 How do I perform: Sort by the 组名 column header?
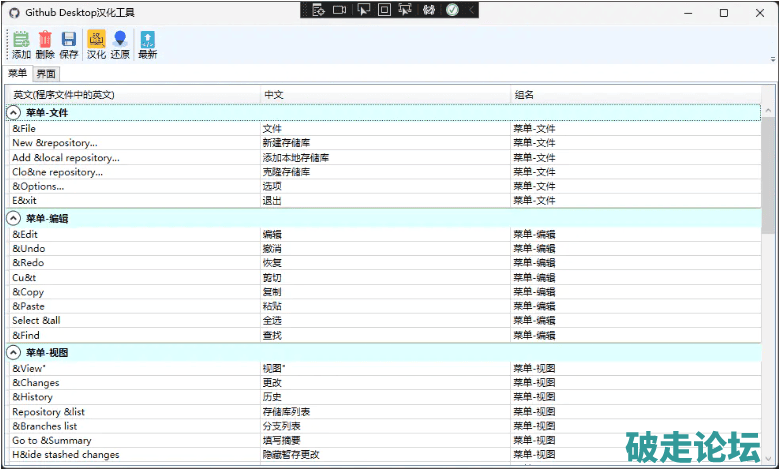click(635, 95)
